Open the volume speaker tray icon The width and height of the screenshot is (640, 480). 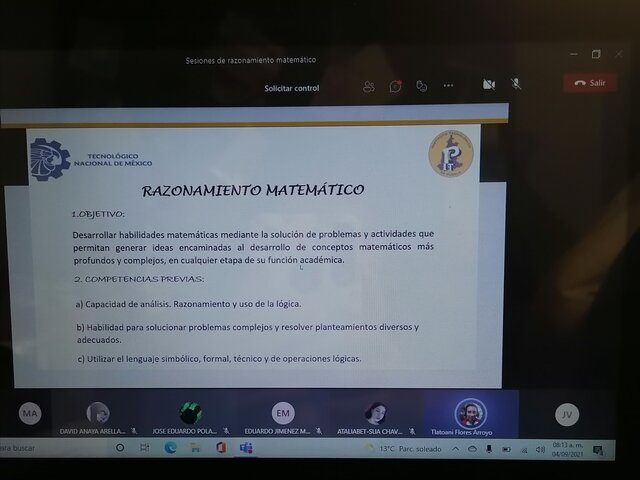(540, 449)
